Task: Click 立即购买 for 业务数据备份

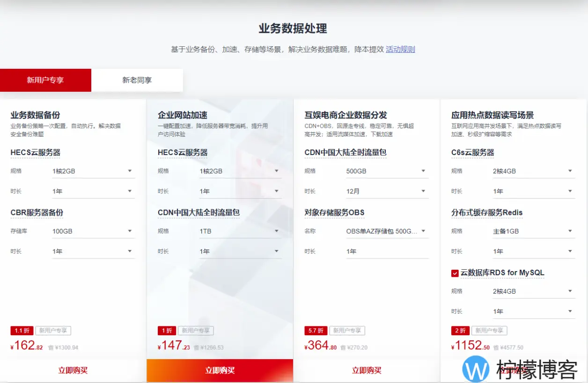Action: pyautogui.click(x=73, y=370)
